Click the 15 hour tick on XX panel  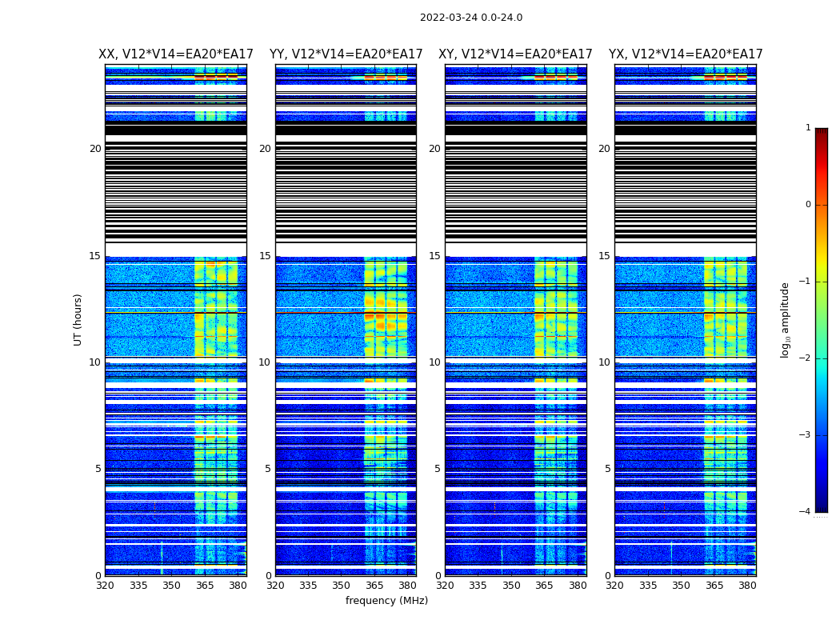(95, 255)
